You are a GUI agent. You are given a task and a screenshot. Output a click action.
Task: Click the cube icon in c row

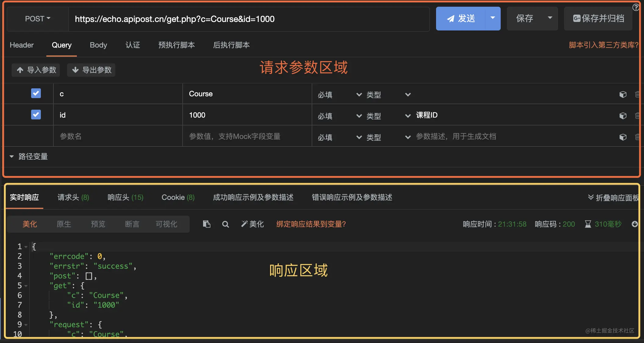(623, 94)
